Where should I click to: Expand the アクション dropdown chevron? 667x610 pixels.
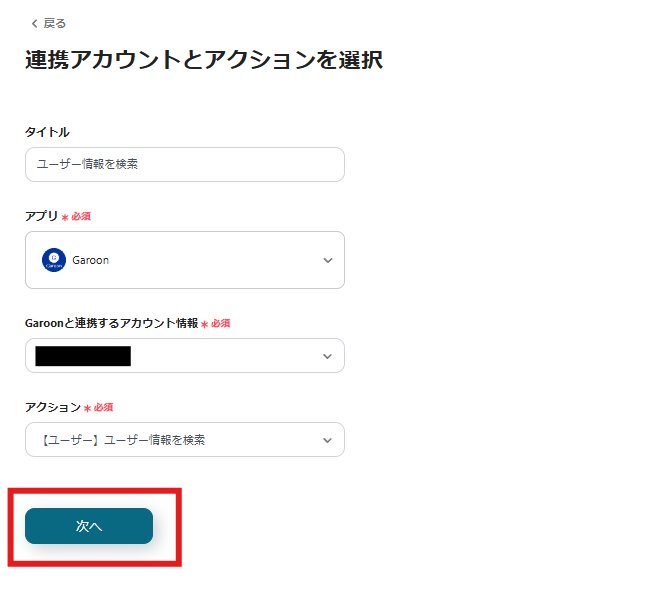(x=327, y=440)
